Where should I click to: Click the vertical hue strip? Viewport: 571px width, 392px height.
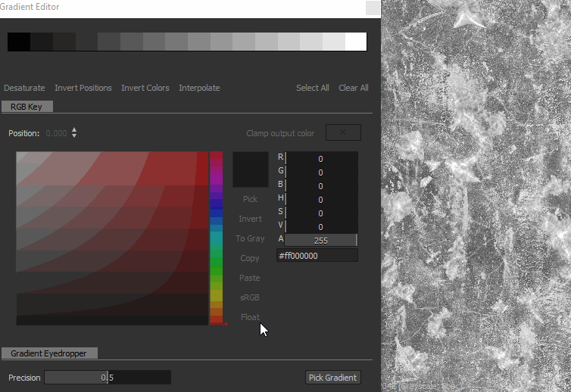tap(217, 238)
